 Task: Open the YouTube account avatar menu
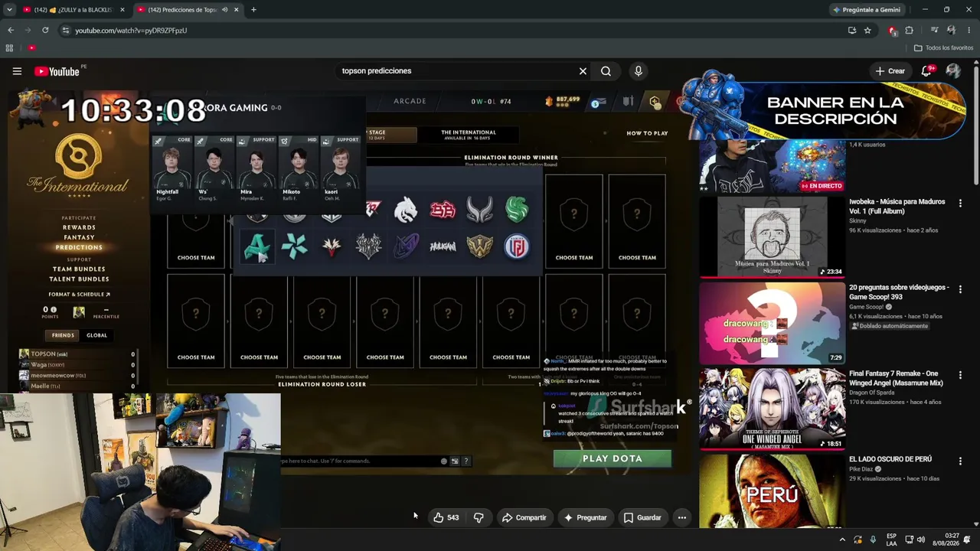click(953, 71)
